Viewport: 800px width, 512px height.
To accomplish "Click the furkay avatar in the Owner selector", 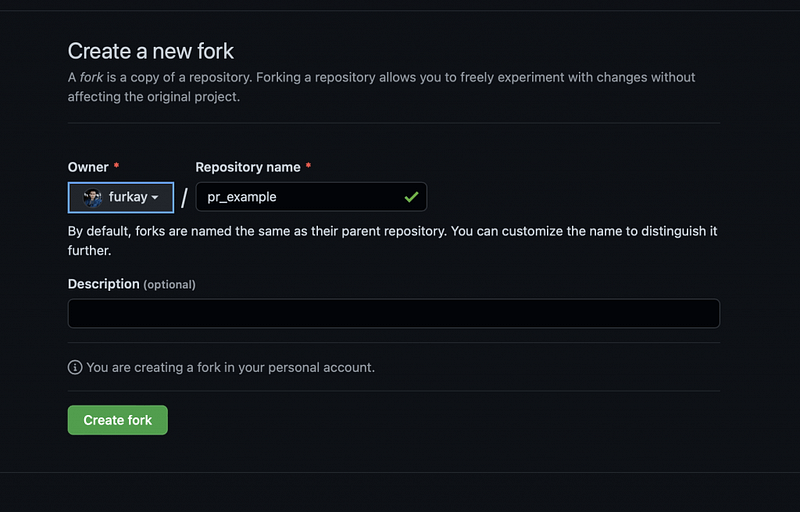I will (93, 197).
